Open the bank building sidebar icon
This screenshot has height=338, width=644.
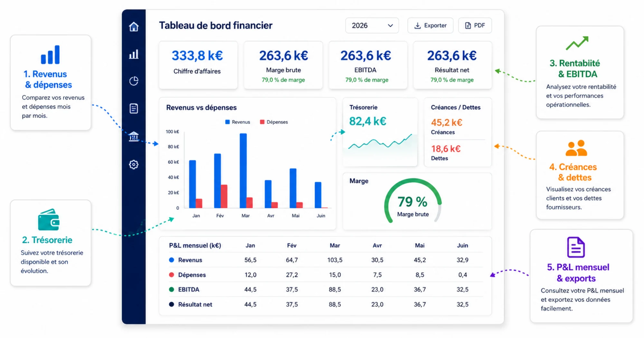coord(134,136)
